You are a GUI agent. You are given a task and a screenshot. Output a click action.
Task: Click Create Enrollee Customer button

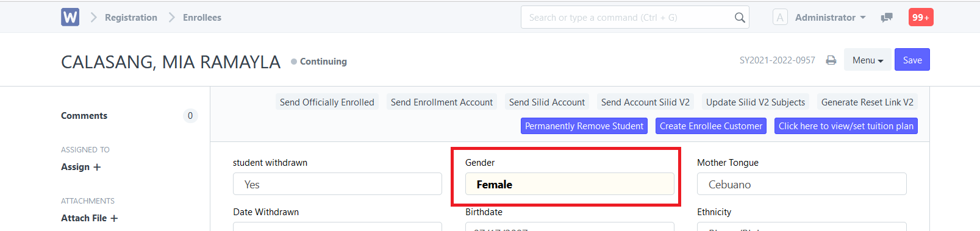[711, 126]
